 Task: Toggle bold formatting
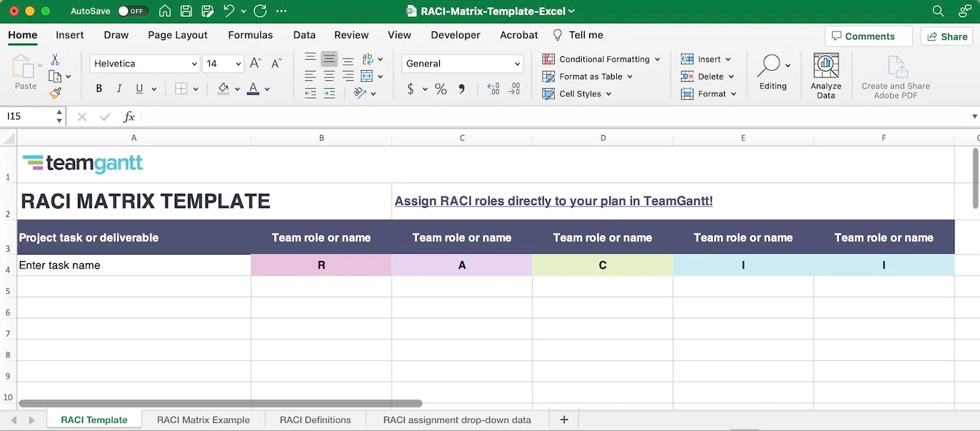point(98,88)
